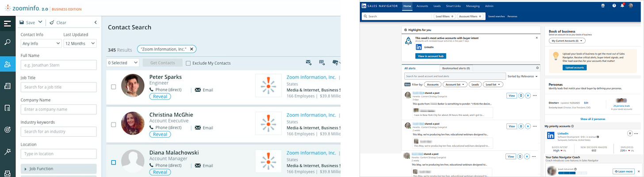Open Messaging in Sales Navigator

(473, 6)
